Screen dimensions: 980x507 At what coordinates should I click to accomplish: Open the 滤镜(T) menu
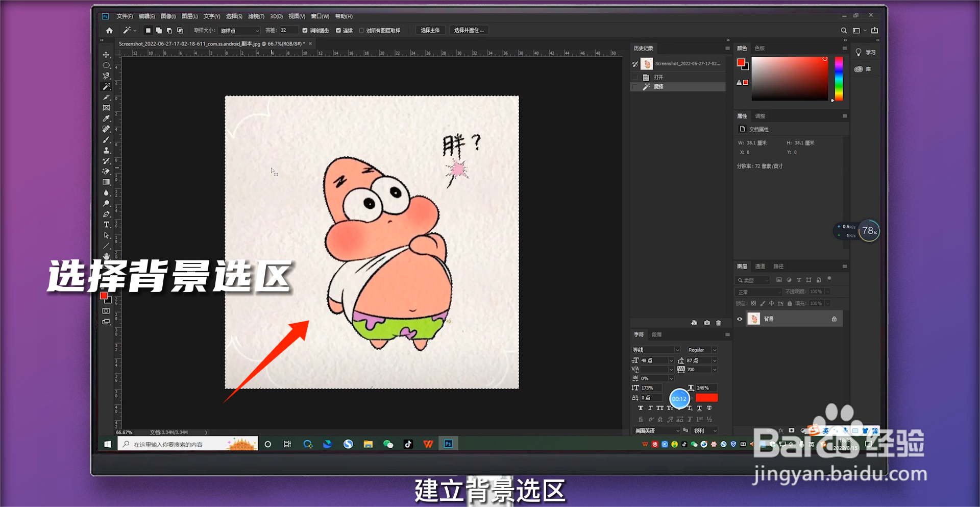tap(256, 16)
